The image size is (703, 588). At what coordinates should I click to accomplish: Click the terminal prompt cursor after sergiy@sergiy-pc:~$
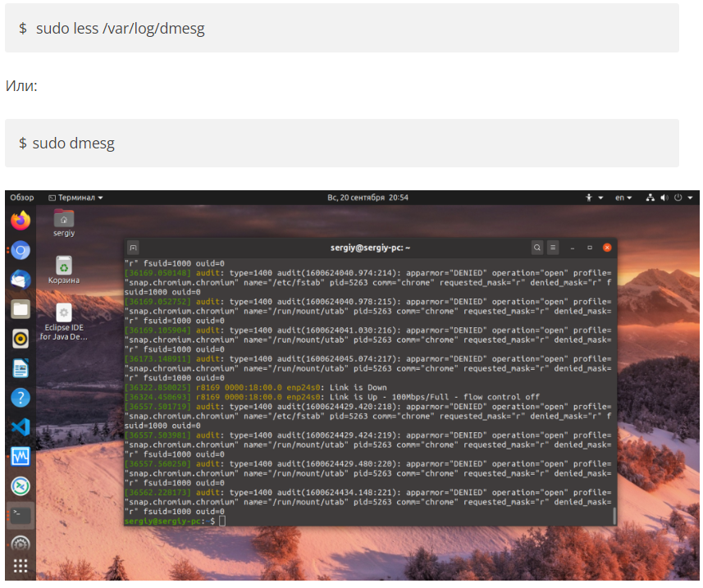pyautogui.click(x=222, y=522)
